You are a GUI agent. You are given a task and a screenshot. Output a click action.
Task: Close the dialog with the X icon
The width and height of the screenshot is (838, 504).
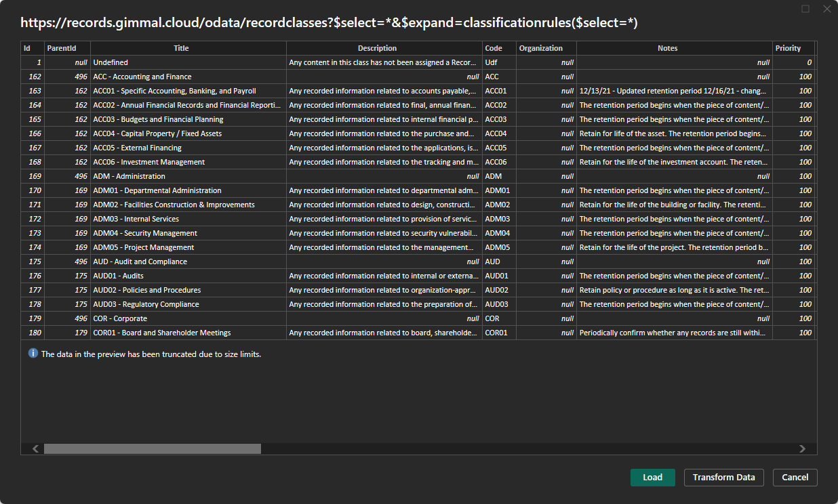click(826, 9)
